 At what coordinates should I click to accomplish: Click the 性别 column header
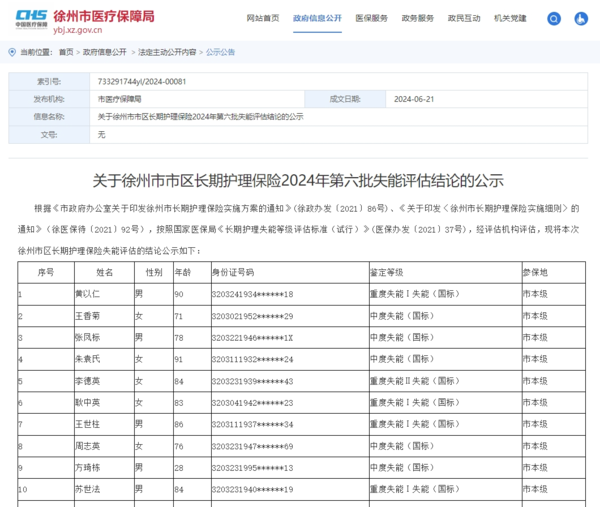tap(154, 272)
